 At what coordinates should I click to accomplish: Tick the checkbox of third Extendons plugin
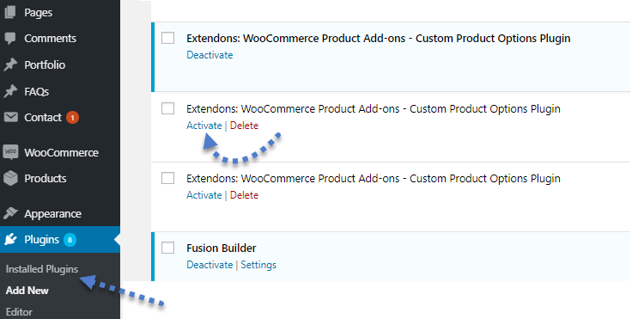click(167, 178)
